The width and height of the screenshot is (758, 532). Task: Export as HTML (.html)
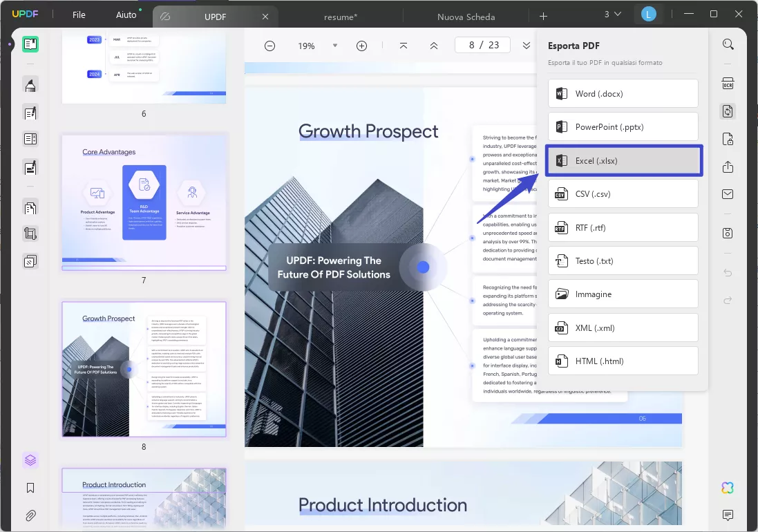coord(623,361)
